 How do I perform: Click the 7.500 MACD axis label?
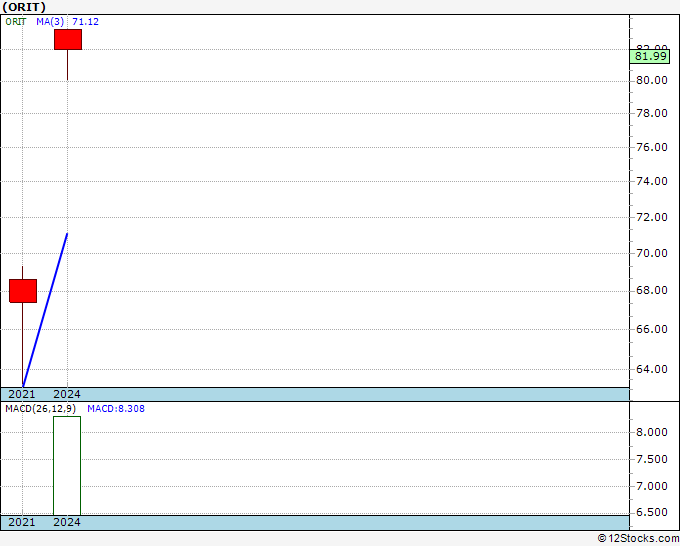point(652,459)
